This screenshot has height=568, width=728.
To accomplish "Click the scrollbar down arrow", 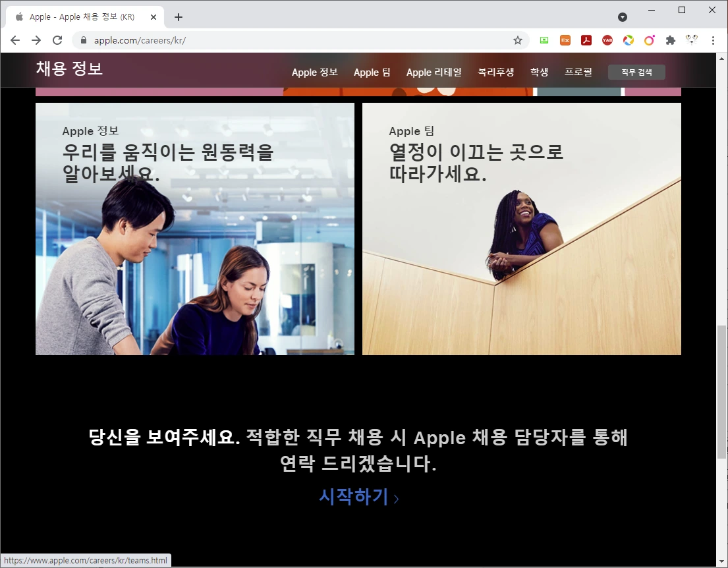I will [x=721, y=562].
